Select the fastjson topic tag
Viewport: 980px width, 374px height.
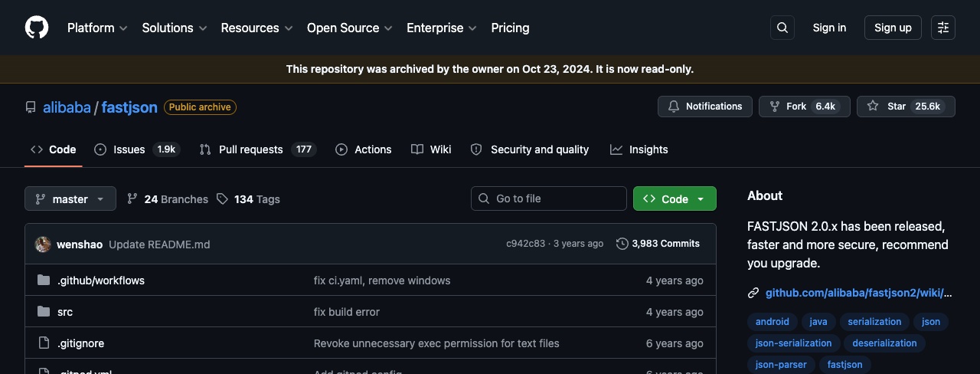(x=844, y=365)
